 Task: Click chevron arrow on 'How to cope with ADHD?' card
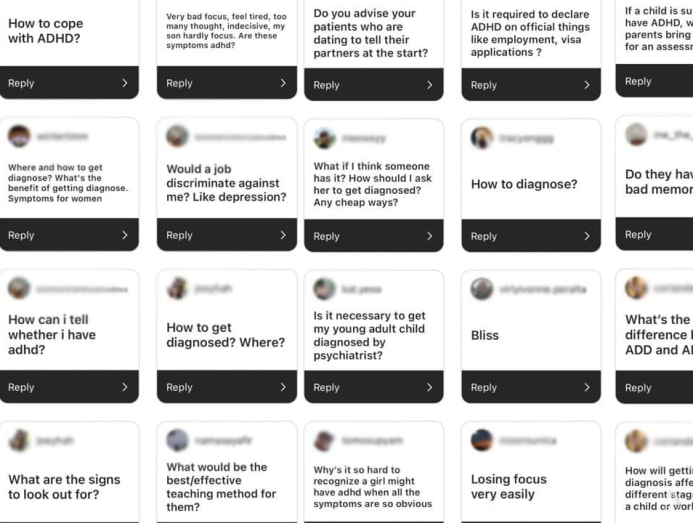[125, 83]
